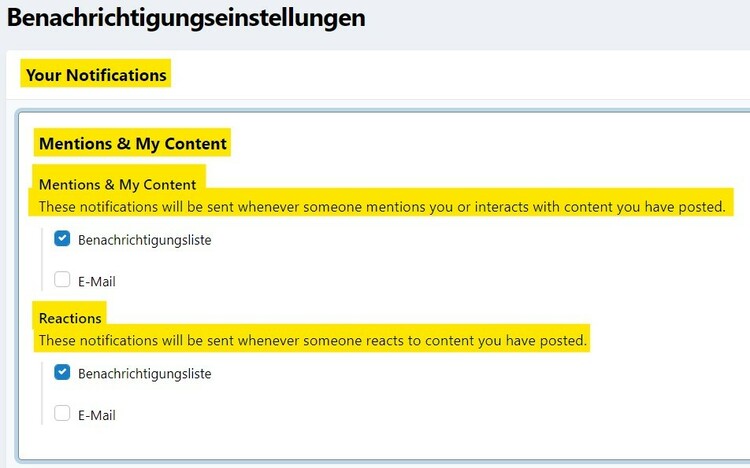Click the word "interacts" in the Mentions description

pyautogui.click(x=500, y=207)
